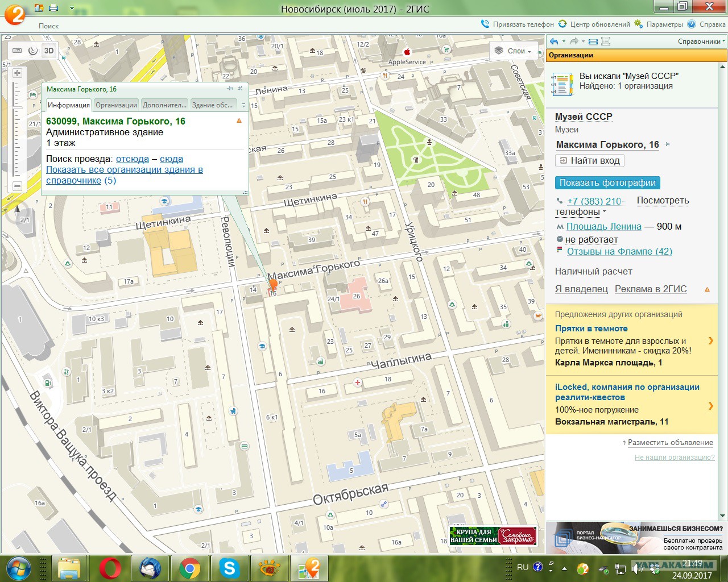
Task: Go back with the blue back arrow
Action: (x=554, y=41)
